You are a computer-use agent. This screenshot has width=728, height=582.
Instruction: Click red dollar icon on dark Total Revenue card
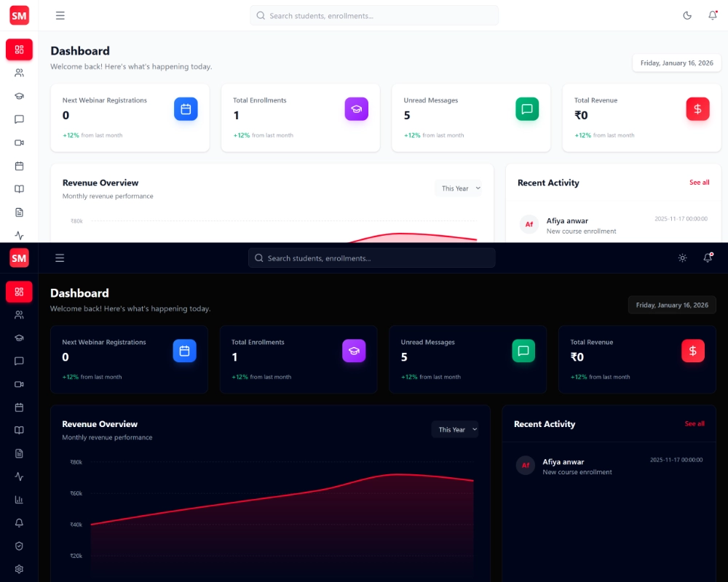[693, 351]
